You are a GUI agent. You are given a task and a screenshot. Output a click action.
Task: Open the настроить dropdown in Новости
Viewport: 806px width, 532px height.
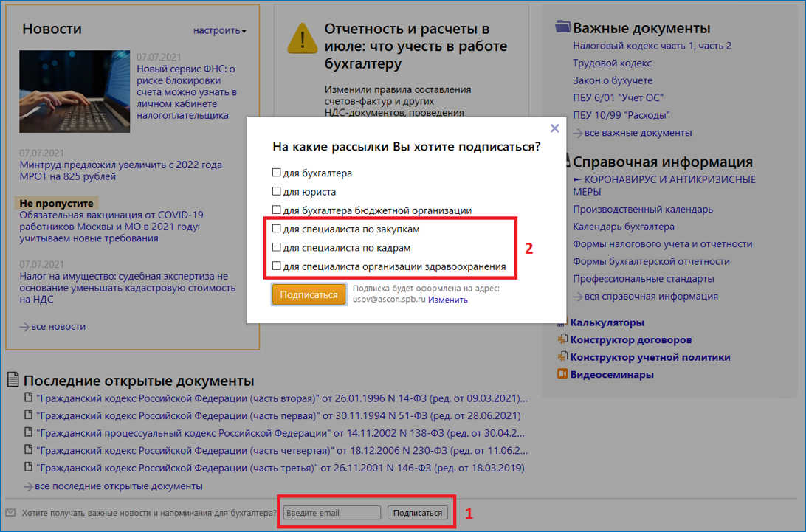click(219, 30)
